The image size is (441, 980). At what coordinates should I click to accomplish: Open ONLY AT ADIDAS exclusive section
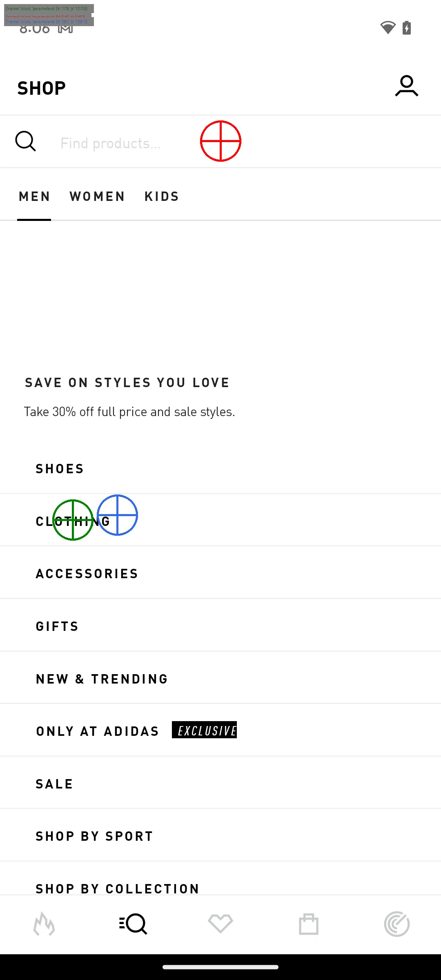98,731
